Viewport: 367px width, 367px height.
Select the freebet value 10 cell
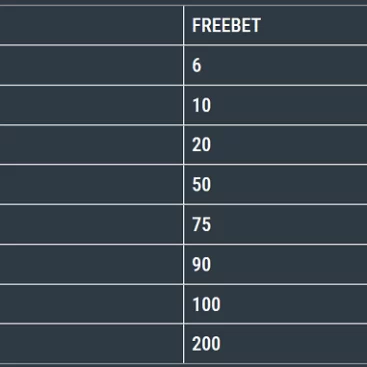click(x=275, y=105)
